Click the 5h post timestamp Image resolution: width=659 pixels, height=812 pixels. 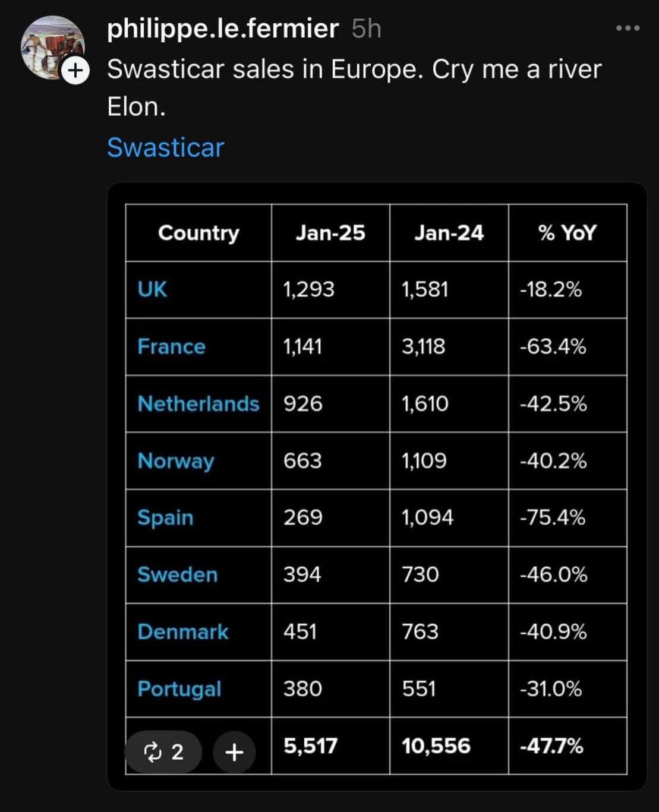coord(366,29)
